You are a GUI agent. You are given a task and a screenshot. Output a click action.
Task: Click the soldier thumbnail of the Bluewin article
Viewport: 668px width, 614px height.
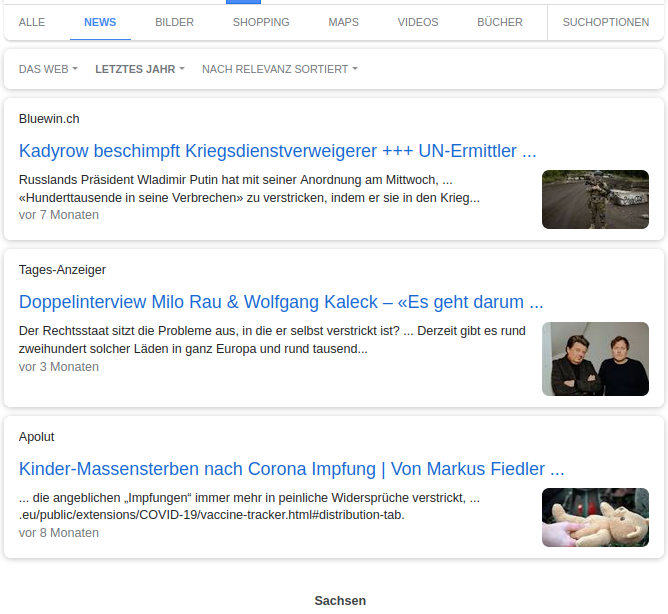[595, 199]
